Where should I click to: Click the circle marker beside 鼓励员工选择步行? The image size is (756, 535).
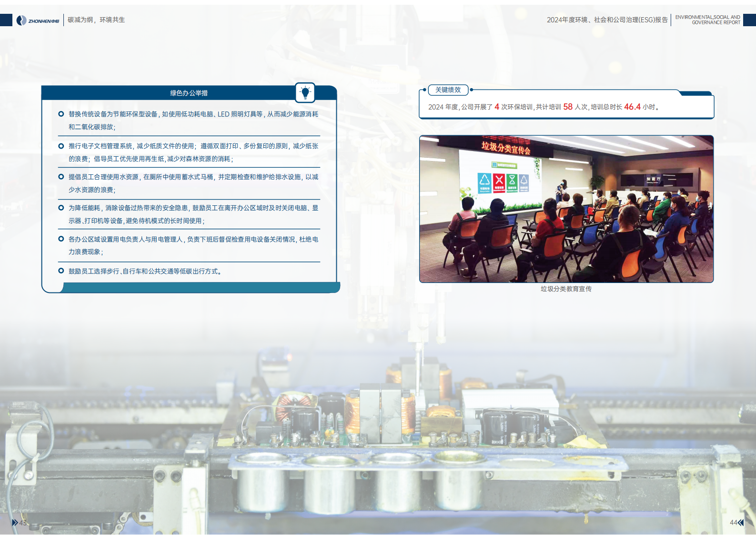[61, 271]
